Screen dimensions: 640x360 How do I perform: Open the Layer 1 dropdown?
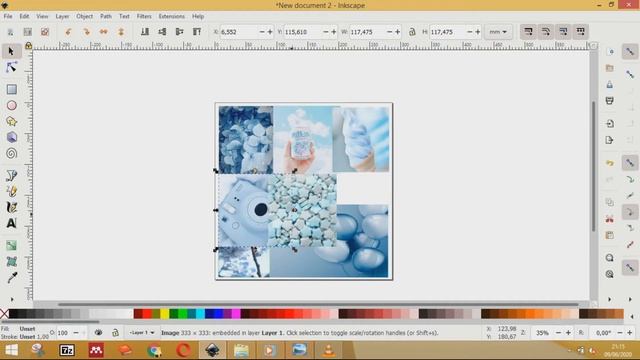pyautogui.click(x=142, y=333)
